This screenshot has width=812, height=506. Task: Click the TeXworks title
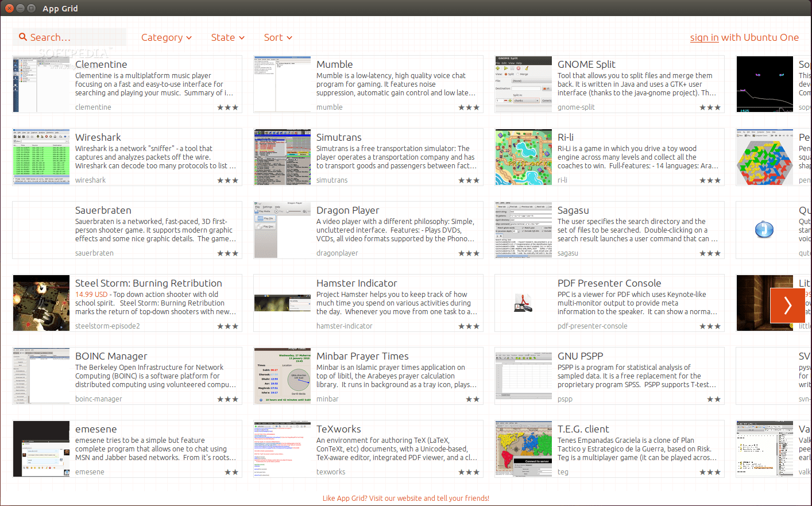pos(339,429)
